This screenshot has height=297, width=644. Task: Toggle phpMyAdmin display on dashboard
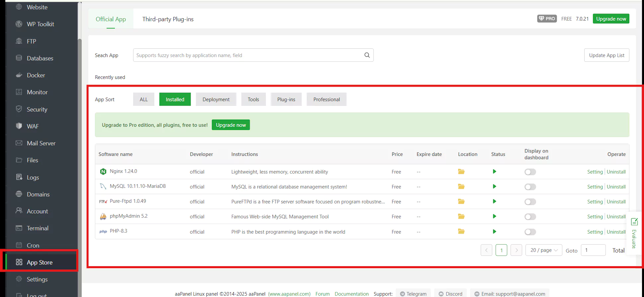coord(530,217)
